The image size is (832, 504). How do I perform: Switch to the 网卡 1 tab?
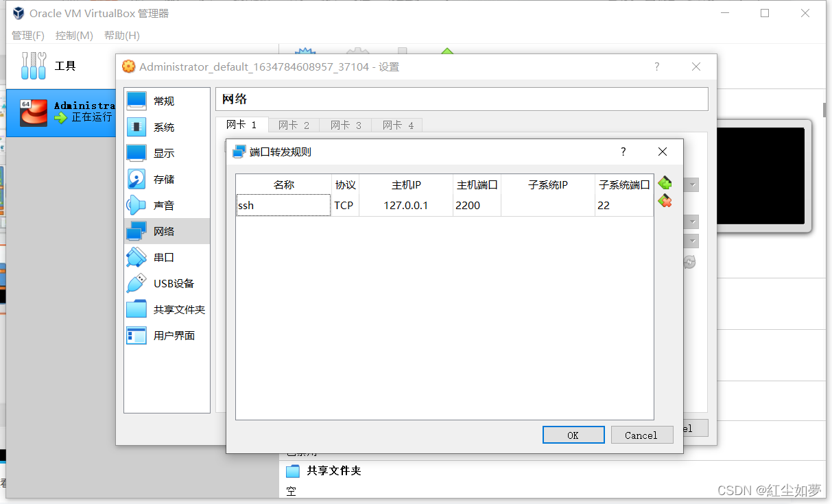pos(241,125)
